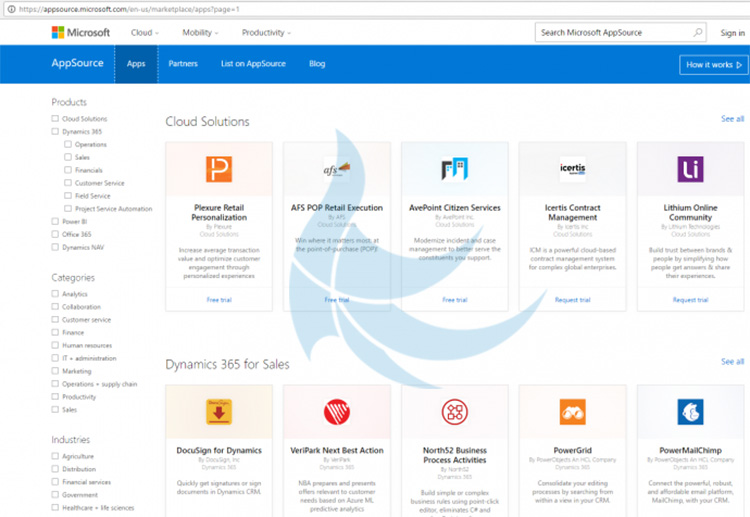This screenshot has width=750, height=517.
Task: Click See all for Cloud Solutions
Action: click(x=732, y=119)
